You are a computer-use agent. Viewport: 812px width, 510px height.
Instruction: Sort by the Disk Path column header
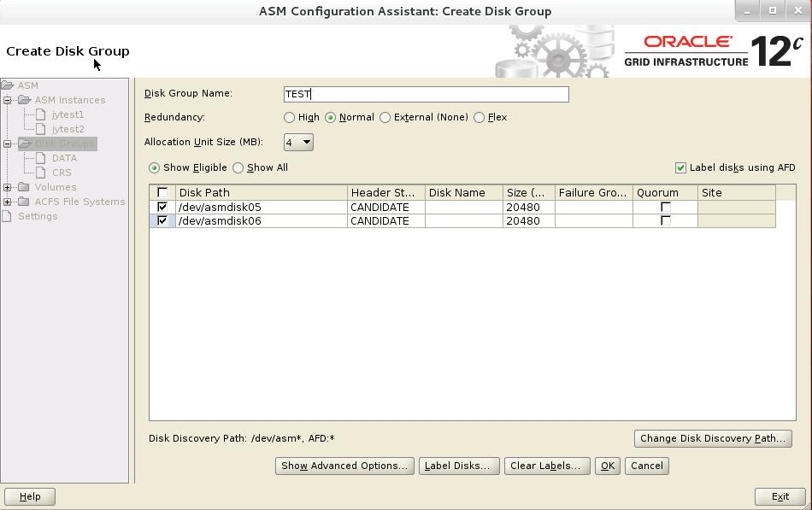pos(262,192)
